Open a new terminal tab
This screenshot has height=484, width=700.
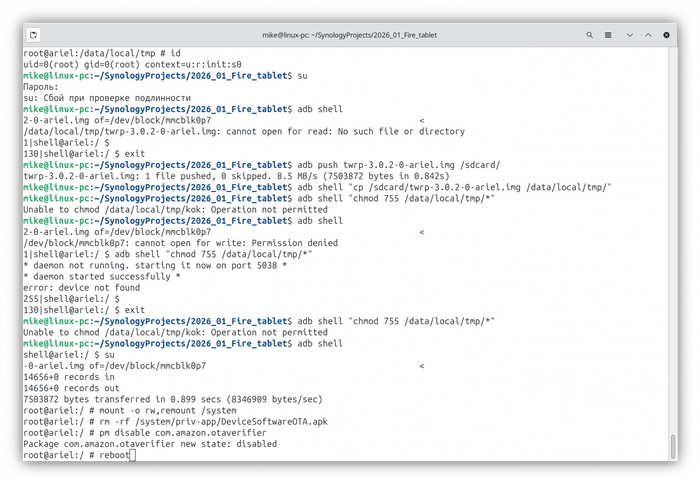tap(35, 34)
